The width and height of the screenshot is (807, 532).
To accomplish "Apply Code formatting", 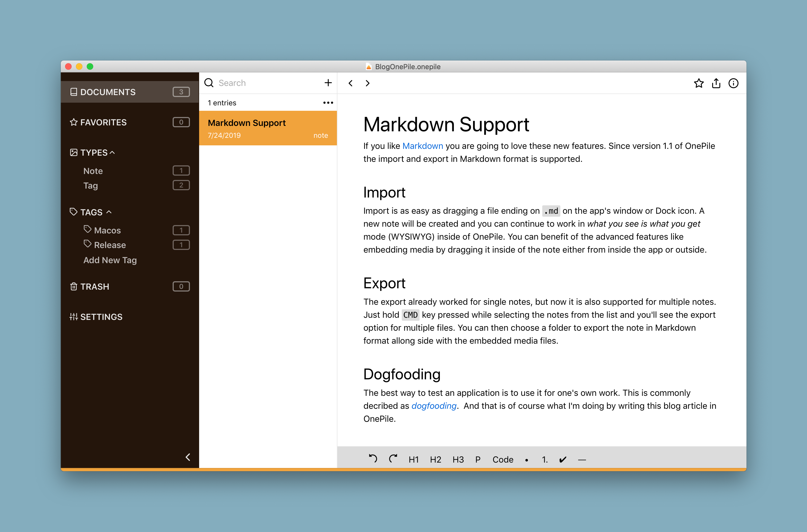I will 503,459.
